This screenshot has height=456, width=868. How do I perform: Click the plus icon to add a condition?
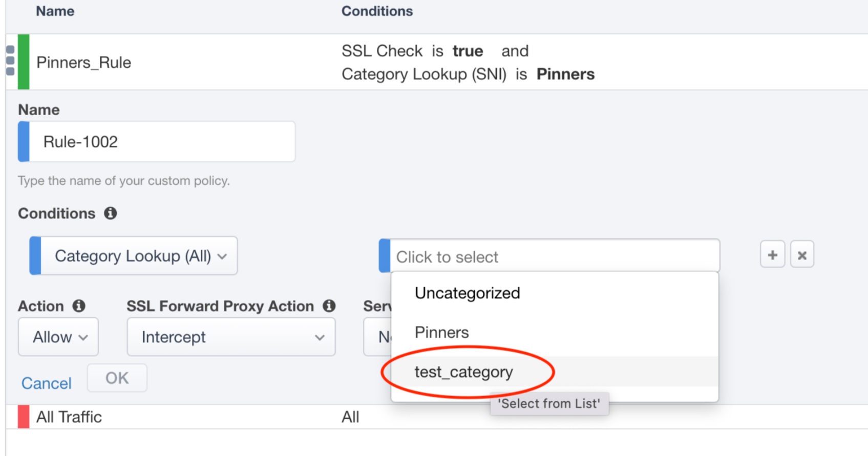pos(771,254)
